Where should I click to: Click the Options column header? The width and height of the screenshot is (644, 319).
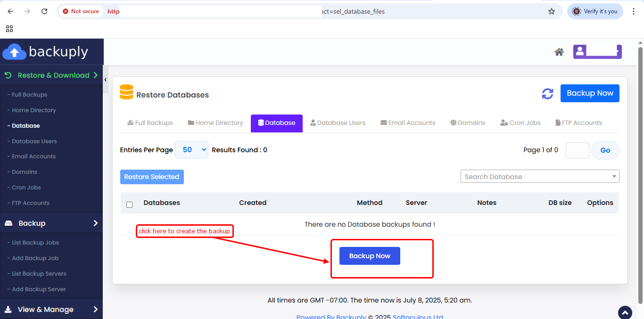point(600,203)
